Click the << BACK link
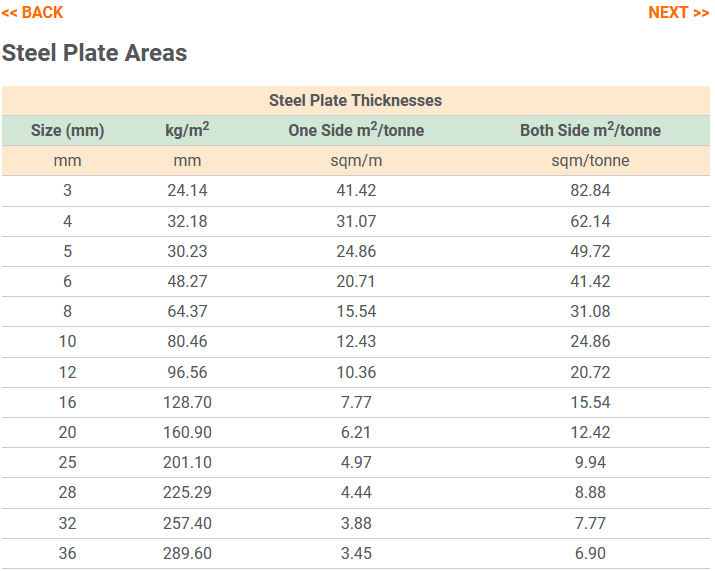The width and height of the screenshot is (715, 571). pyautogui.click(x=32, y=12)
